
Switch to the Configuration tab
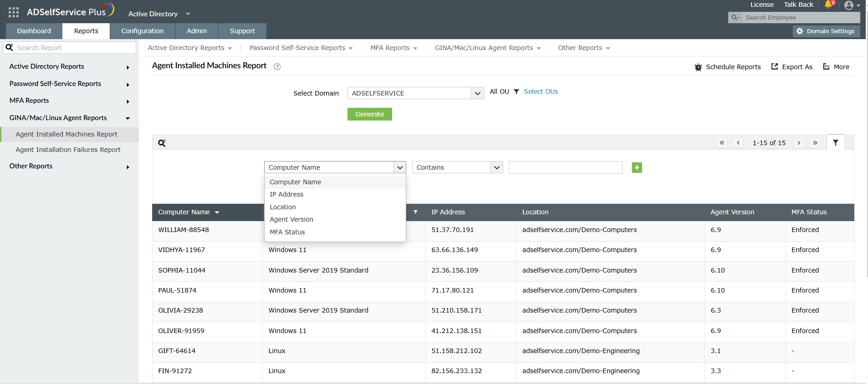pyautogui.click(x=143, y=31)
